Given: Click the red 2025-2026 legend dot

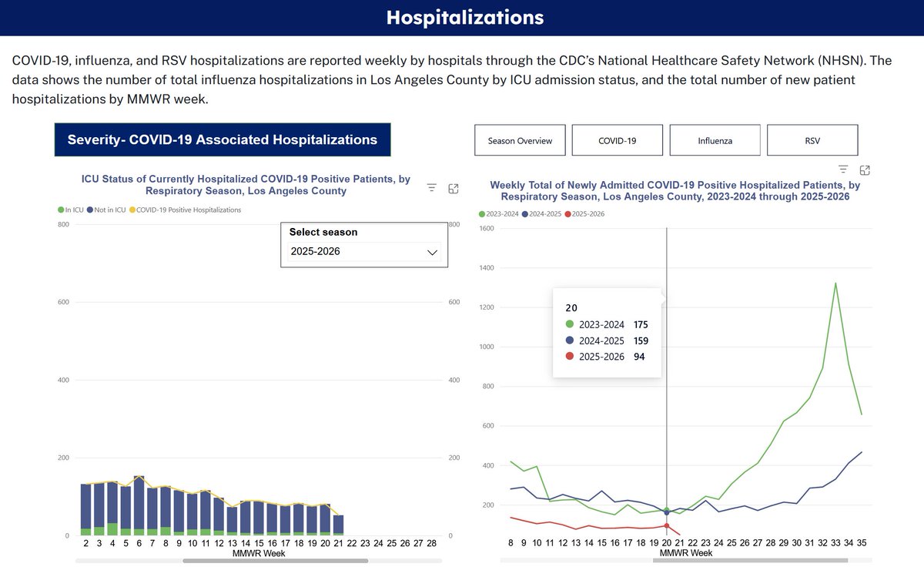Looking at the screenshot, I should [567, 213].
